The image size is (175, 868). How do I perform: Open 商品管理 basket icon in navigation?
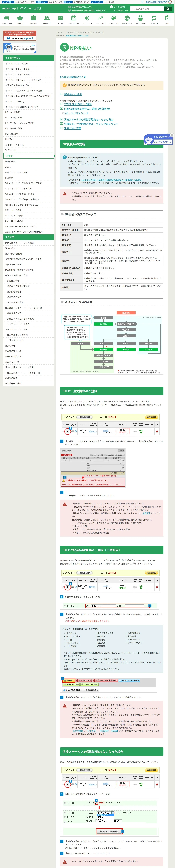[20, 18]
